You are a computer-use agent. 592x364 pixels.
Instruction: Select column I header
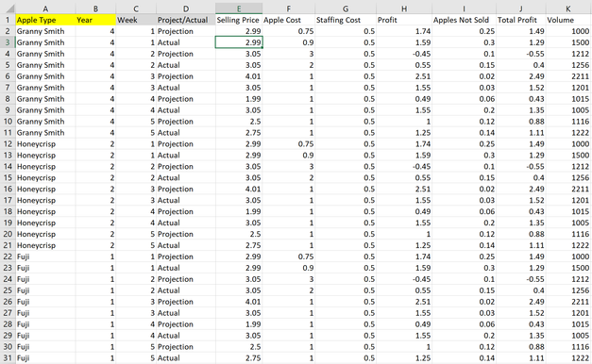pos(464,8)
